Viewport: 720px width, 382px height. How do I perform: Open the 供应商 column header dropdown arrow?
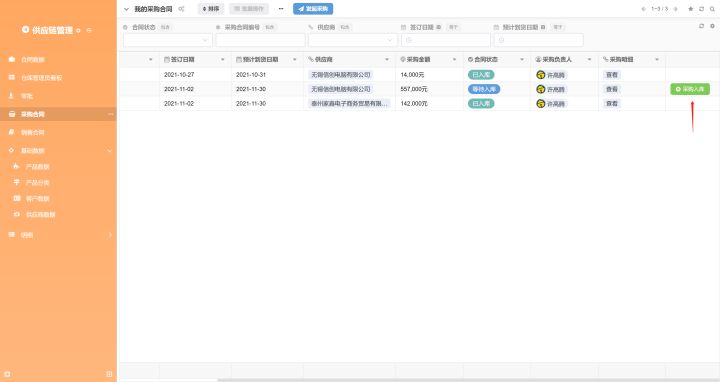(x=387, y=60)
